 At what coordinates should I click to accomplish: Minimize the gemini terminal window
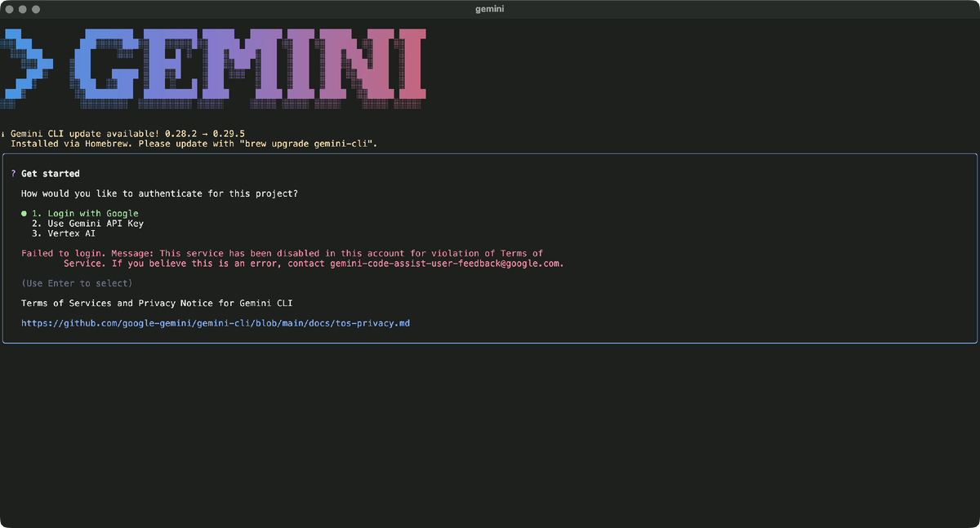pyautogui.click(x=23, y=9)
